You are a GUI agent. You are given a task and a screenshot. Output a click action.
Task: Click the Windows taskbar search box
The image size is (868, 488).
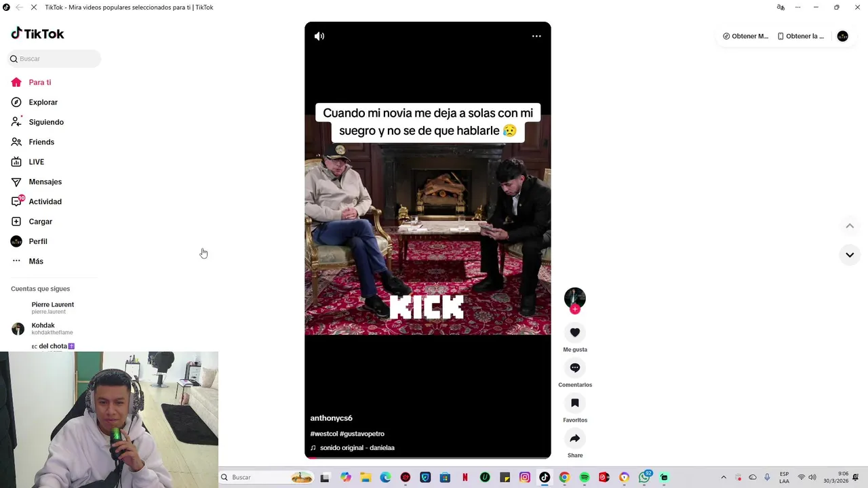[266, 477]
